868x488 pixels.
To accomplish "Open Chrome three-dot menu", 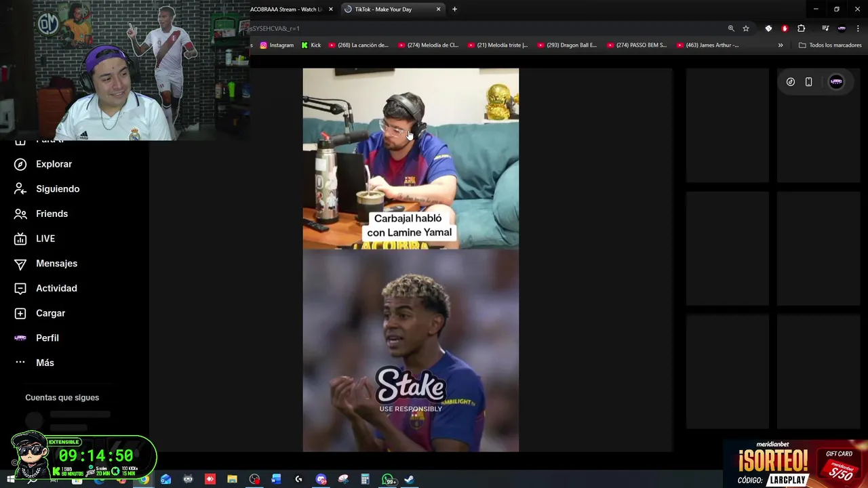I will pyautogui.click(x=859, y=28).
